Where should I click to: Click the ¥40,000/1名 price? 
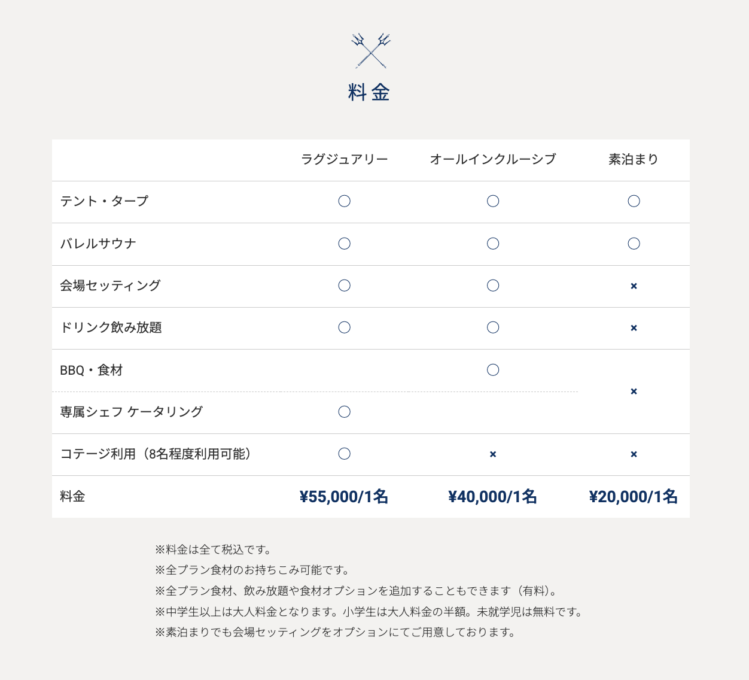click(x=492, y=496)
